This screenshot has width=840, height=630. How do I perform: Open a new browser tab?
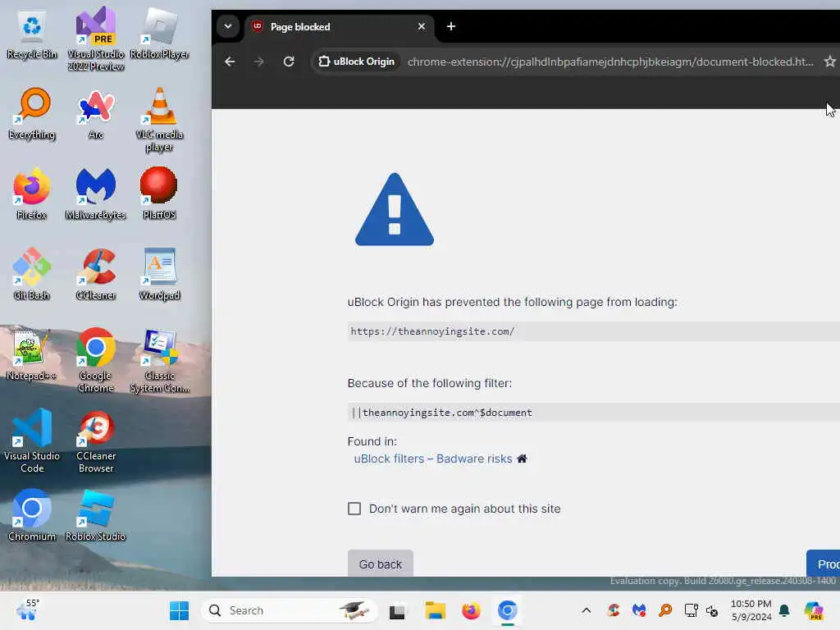tap(451, 26)
